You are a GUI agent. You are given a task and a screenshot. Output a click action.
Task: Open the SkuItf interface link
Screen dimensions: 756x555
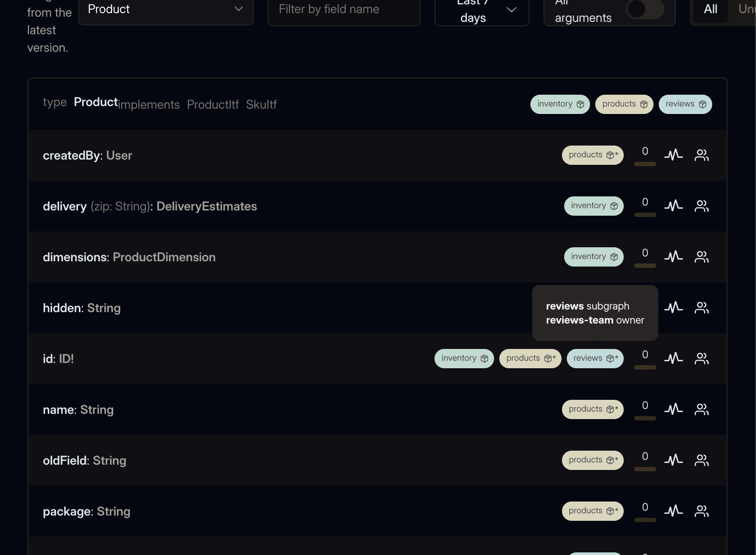click(261, 105)
